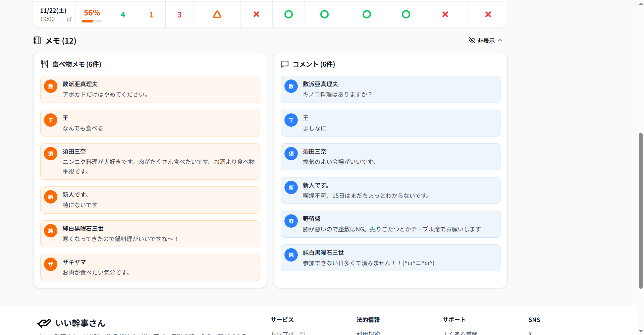Select 須田三奈's garlic food memo card
This screenshot has width=644, height=335.
pyautogui.click(x=150, y=162)
